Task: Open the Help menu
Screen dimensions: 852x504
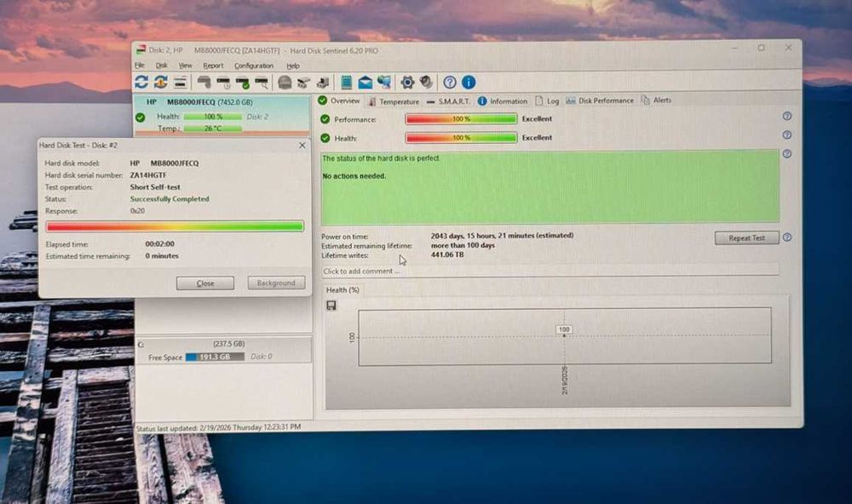Action: click(293, 66)
